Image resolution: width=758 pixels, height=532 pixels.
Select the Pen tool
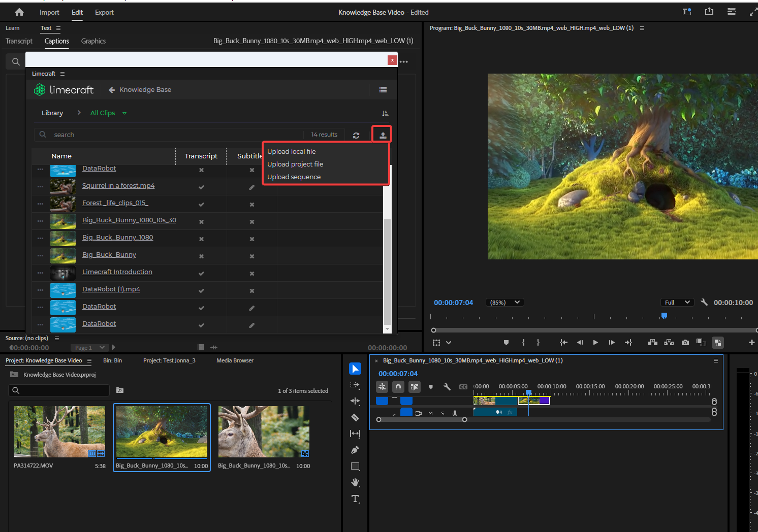tap(355, 450)
